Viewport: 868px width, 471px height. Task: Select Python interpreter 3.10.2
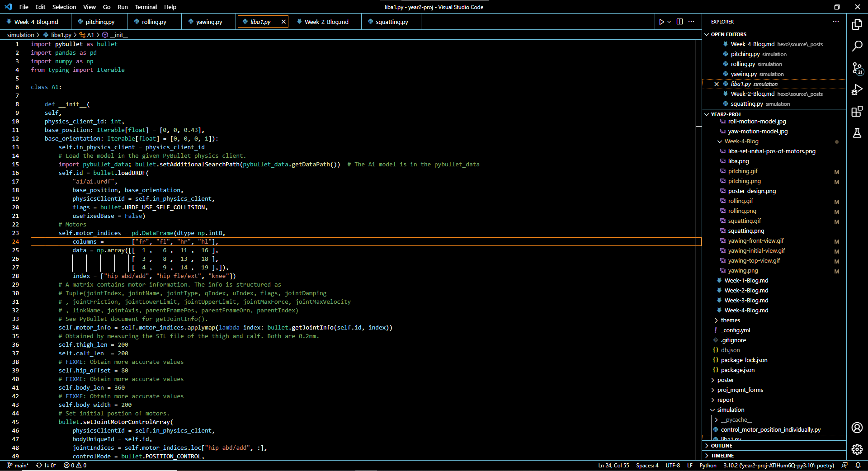(778, 465)
